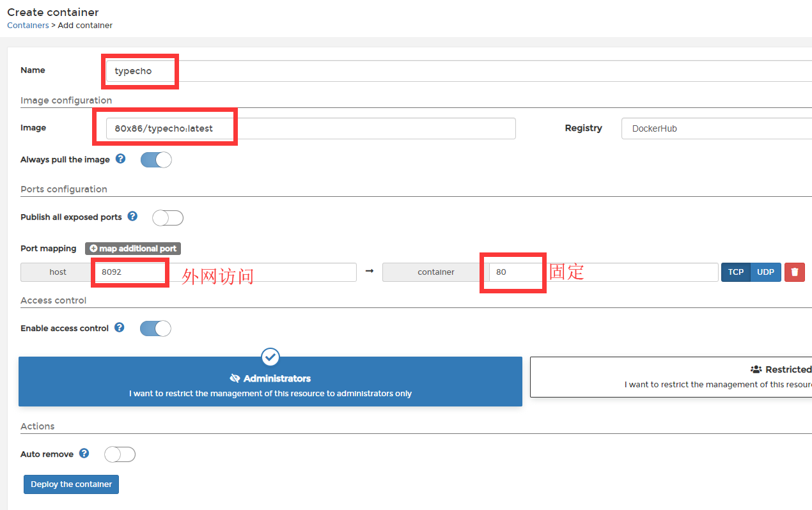This screenshot has width=812, height=510.
Task: Toggle the Publish all exposed ports switch
Action: pyautogui.click(x=168, y=218)
